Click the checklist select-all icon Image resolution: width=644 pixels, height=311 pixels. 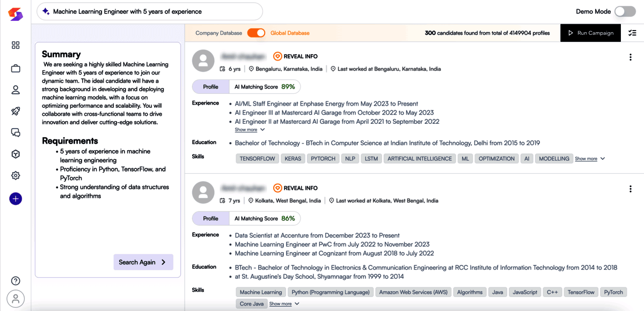(x=632, y=33)
